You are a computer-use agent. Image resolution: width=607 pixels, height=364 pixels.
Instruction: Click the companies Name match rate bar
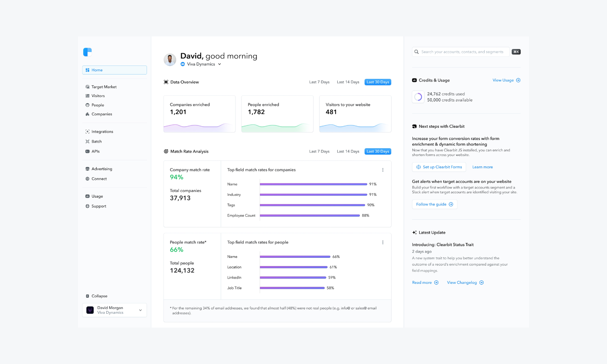tap(313, 184)
